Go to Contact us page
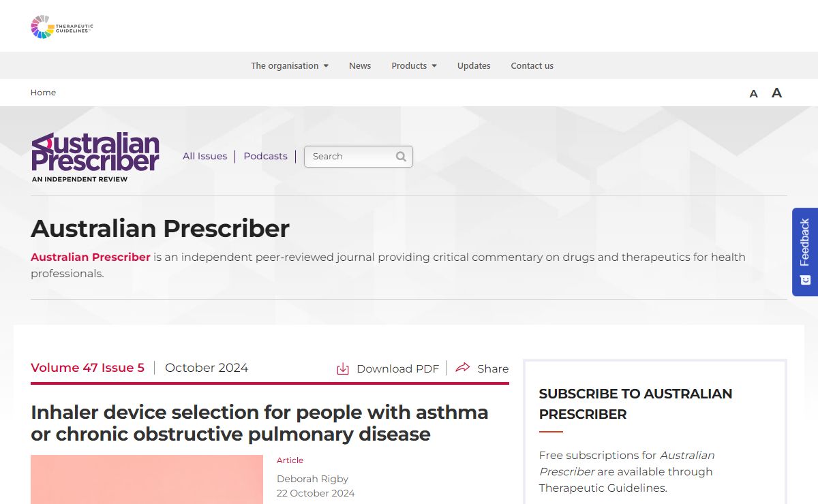This screenshot has width=818, height=504. coord(532,66)
